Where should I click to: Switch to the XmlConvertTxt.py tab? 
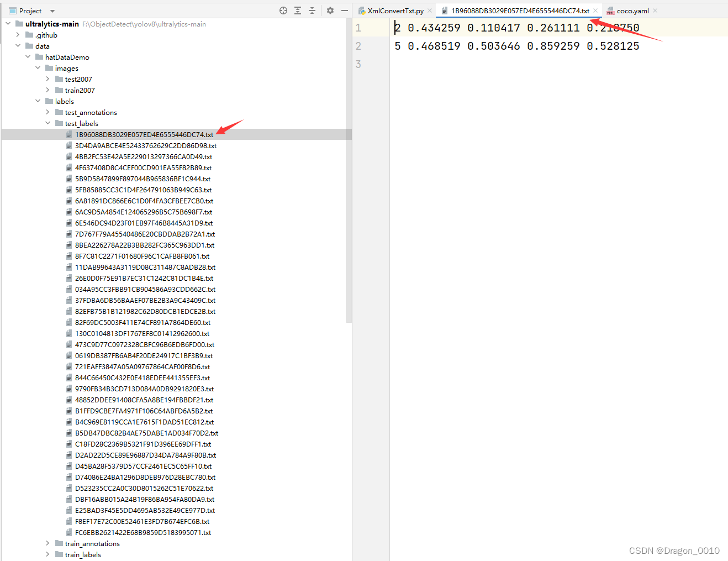[395, 11]
